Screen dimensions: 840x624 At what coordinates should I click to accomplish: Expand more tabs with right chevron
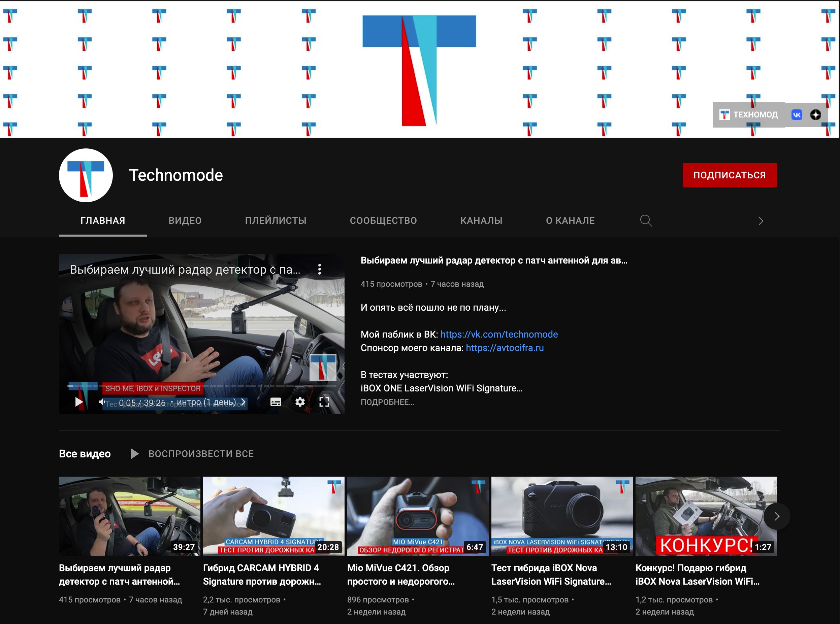(x=761, y=221)
